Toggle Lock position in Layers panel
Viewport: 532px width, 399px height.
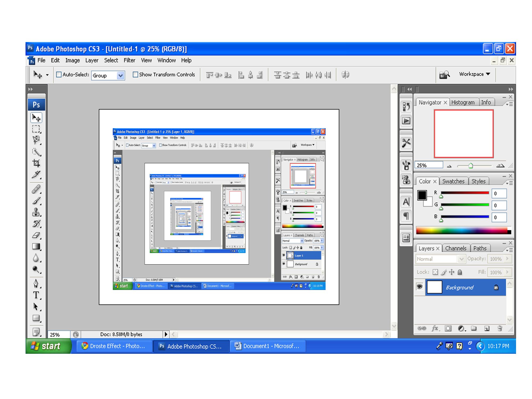[452, 272]
